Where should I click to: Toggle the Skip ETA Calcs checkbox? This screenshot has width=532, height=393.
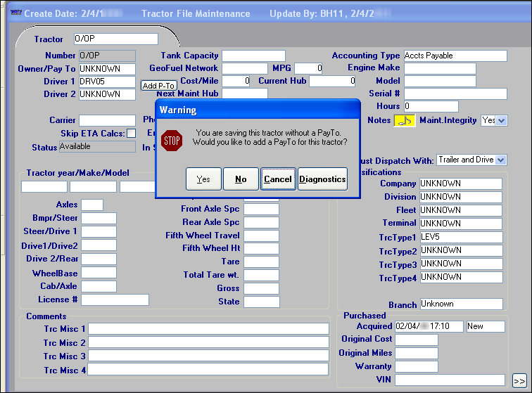pyautogui.click(x=131, y=134)
